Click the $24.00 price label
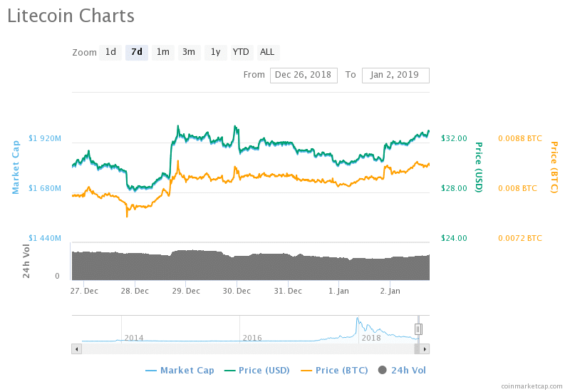The image size is (570, 392). 454,238
